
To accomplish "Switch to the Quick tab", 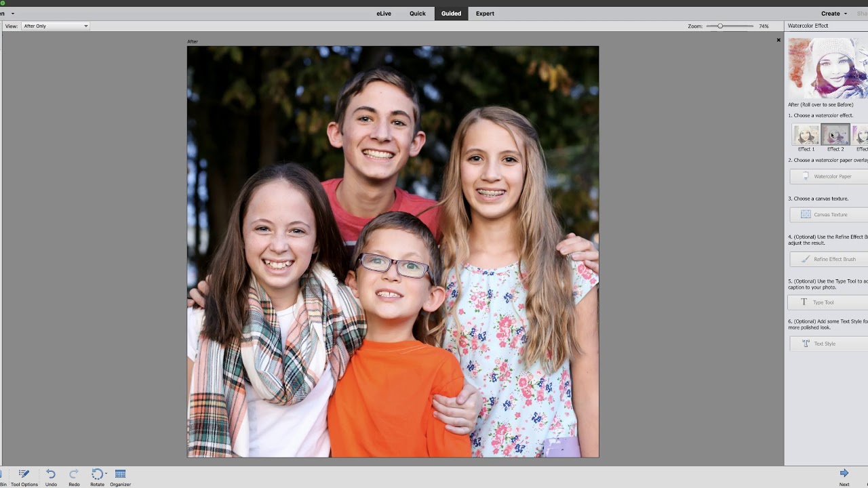I will (x=418, y=14).
